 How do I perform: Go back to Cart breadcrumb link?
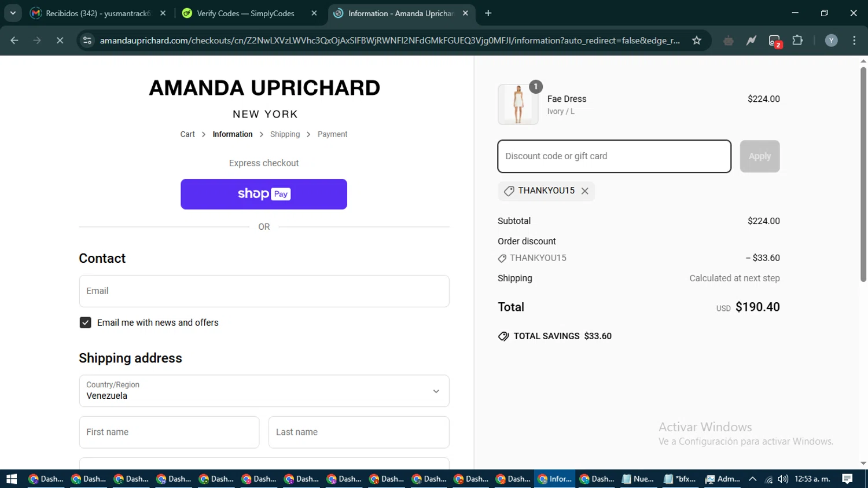[x=187, y=134]
